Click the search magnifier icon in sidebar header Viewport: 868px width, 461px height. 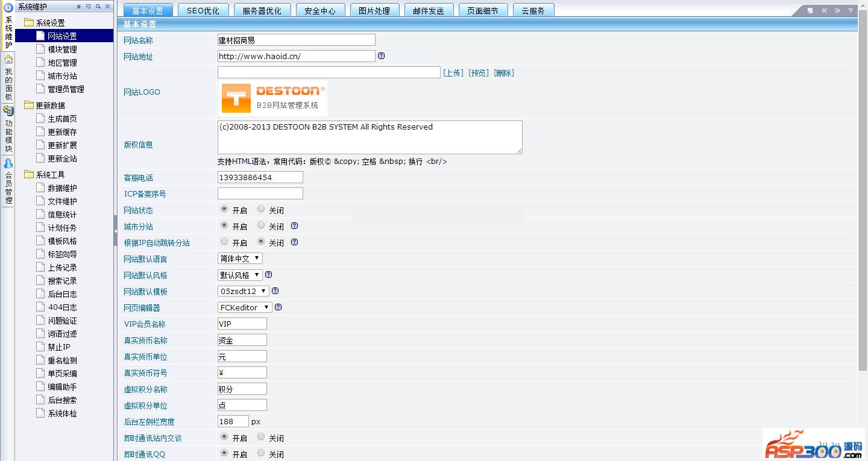(98, 7)
